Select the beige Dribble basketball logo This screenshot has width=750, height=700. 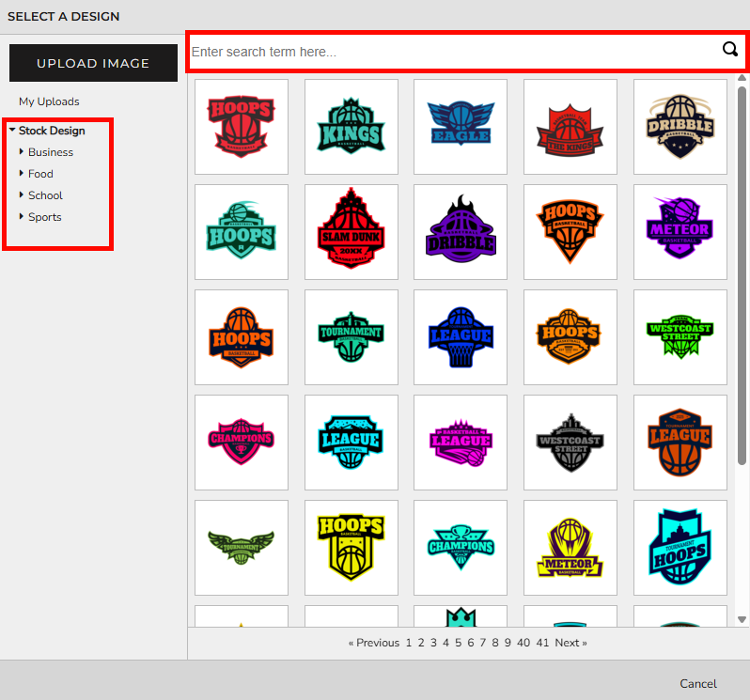680,126
